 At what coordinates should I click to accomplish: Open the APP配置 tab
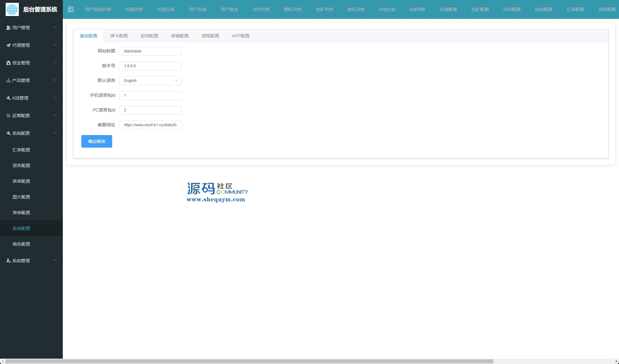(241, 36)
